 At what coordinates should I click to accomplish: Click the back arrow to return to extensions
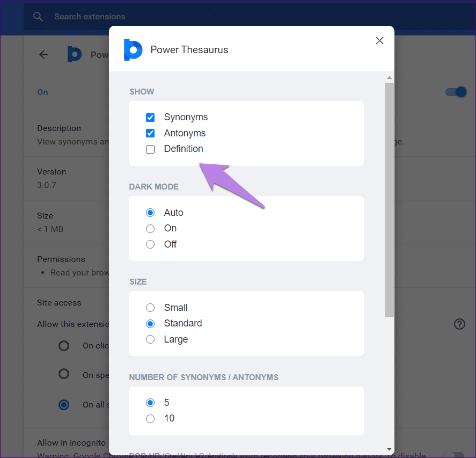point(43,54)
